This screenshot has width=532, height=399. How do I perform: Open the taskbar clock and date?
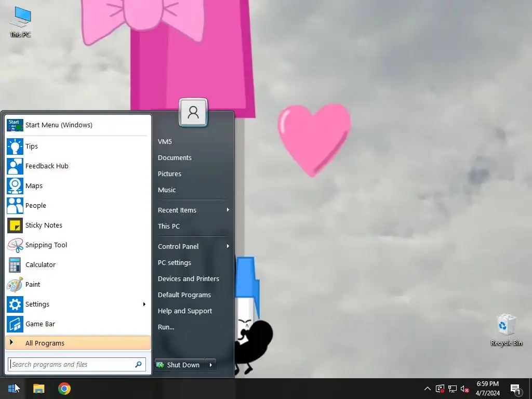click(x=487, y=389)
